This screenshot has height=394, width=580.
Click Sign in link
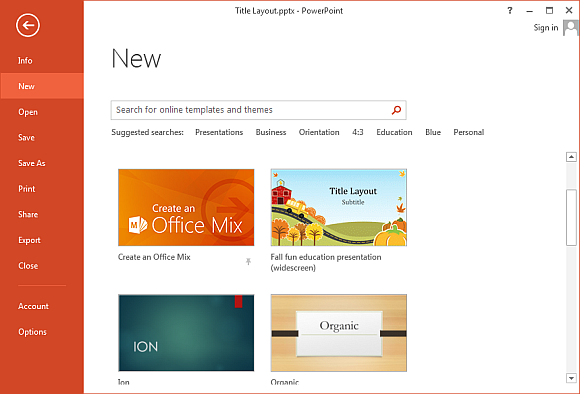click(x=546, y=28)
